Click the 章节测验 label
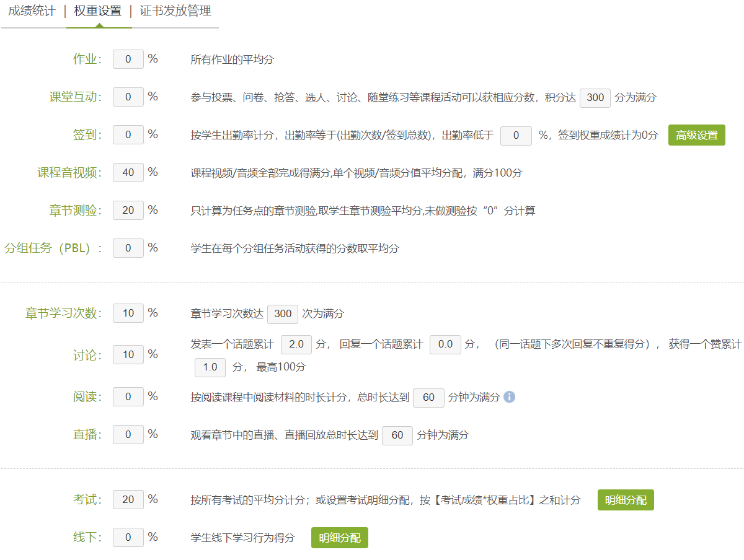744x560 pixels. pyautogui.click(x=76, y=211)
